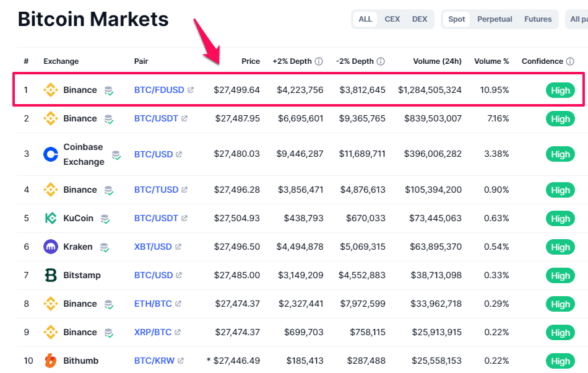The image size is (588, 373).
Task: Switch to the Perpetual tab
Action: click(495, 19)
